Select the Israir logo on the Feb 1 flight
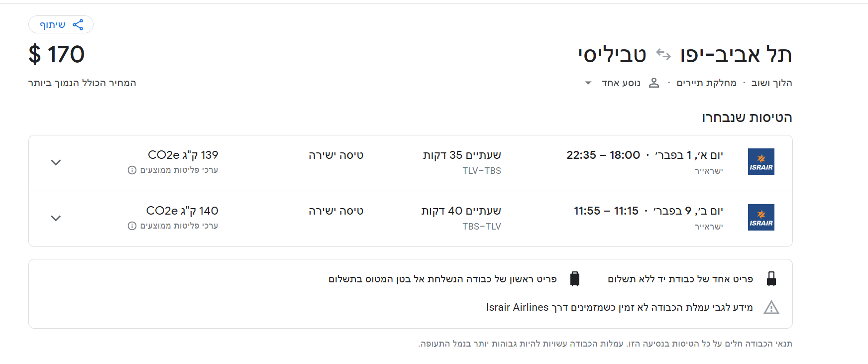Image resolution: width=868 pixels, height=364 pixels. pyautogui.click(x=760, y=161)
